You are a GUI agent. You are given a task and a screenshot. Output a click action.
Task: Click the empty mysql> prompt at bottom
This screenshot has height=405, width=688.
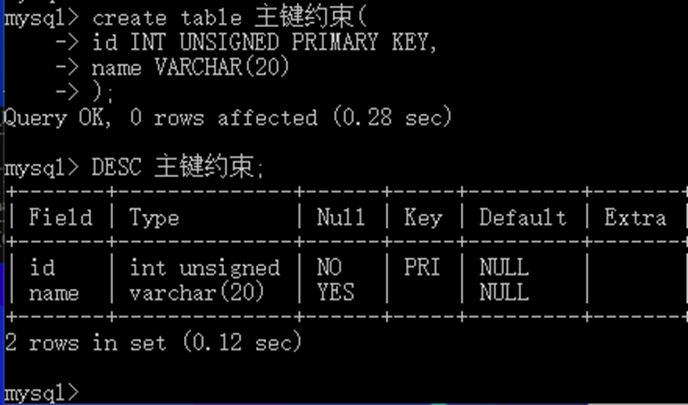41,393
